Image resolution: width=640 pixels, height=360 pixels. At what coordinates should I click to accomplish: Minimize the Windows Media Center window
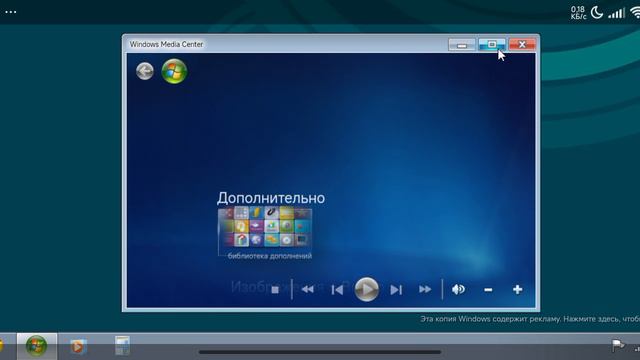(x=462, y=44)
